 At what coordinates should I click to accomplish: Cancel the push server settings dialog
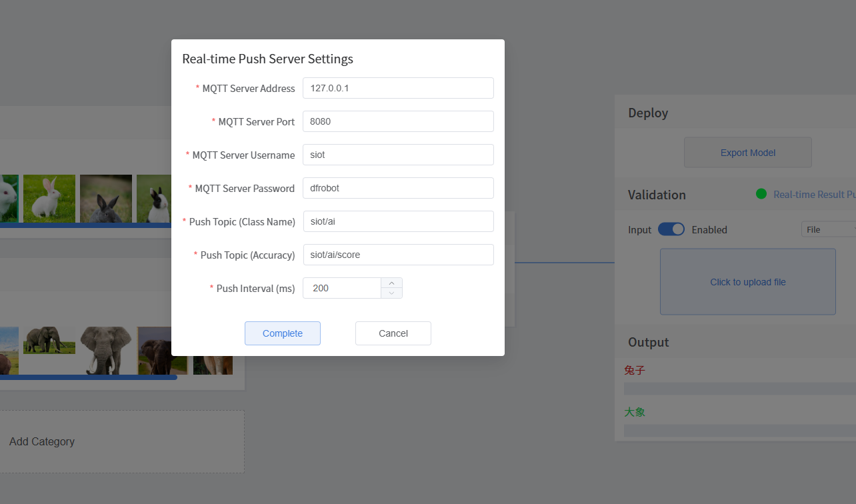click(x=393, y=333)
